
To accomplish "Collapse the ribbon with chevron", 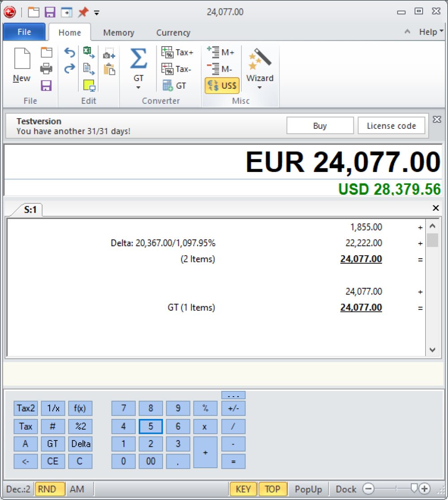I will [x=407, y=31].
